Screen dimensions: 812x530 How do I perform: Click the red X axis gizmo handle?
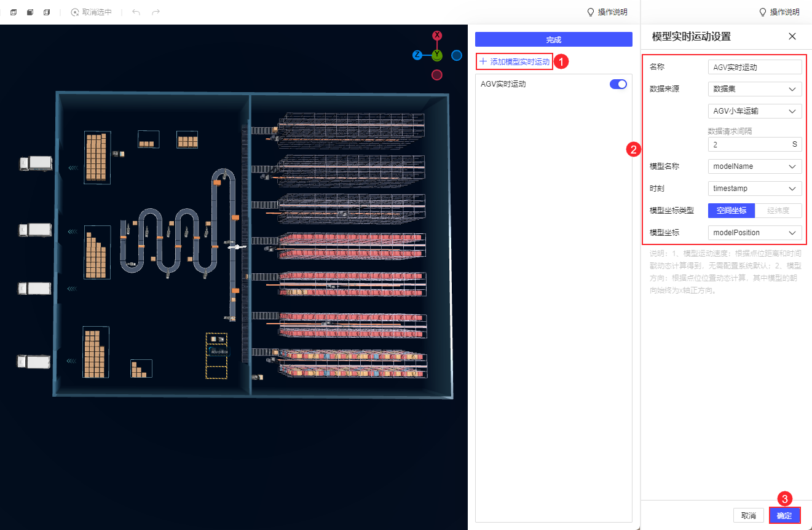click(x=437, y=36)
